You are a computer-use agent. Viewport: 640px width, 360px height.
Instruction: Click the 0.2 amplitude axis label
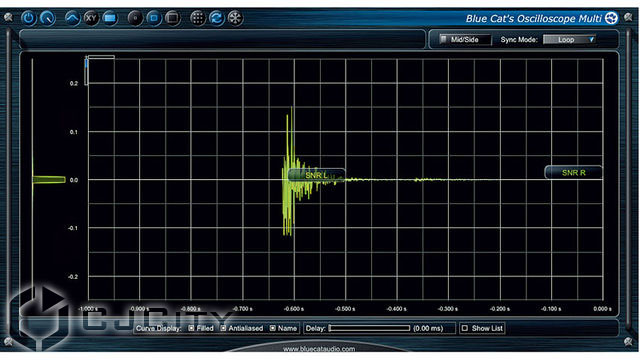point(73,83)
